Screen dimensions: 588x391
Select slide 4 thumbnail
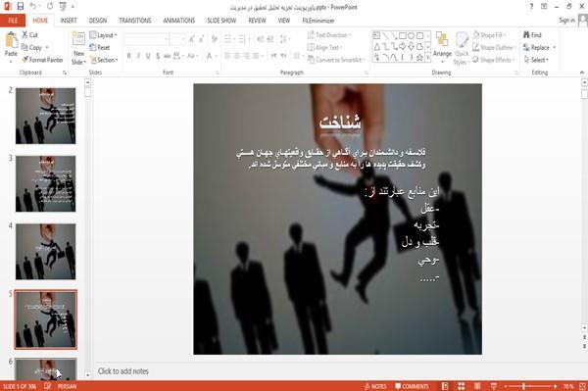tap(46, 252)
